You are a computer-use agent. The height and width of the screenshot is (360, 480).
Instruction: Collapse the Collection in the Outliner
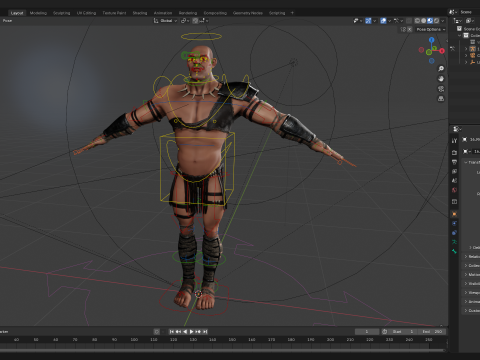pos(460,35)
